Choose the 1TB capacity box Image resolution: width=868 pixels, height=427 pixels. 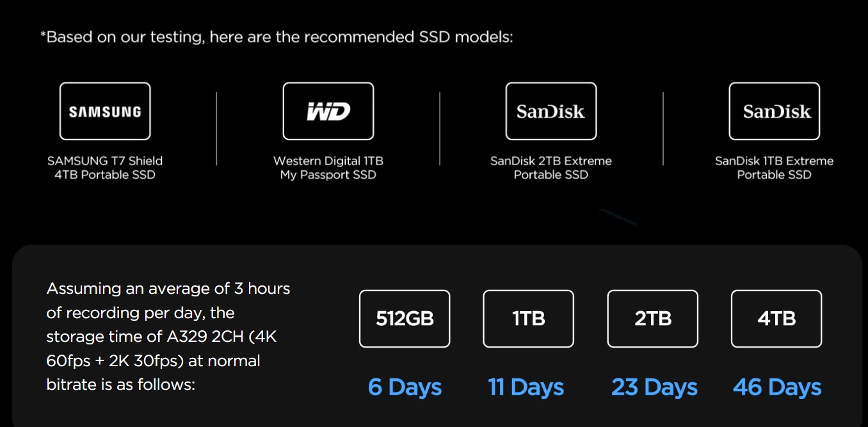[528, 319]
